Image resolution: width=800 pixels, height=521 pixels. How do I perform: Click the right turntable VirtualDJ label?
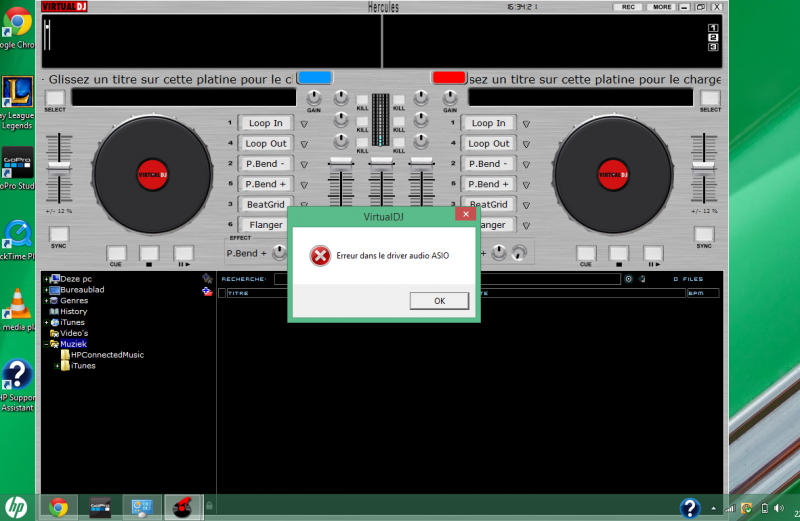[x=613, y=175]
